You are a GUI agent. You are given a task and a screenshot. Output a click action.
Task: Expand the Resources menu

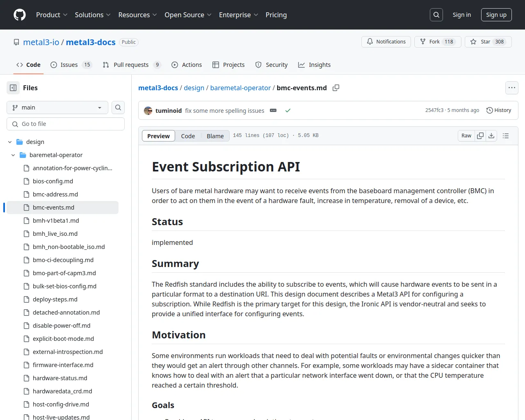pyautogui.click(x=137, y=15)
